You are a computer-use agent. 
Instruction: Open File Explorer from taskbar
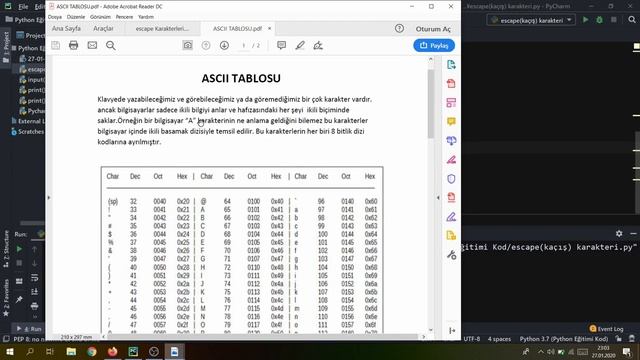tap(71, 351)
